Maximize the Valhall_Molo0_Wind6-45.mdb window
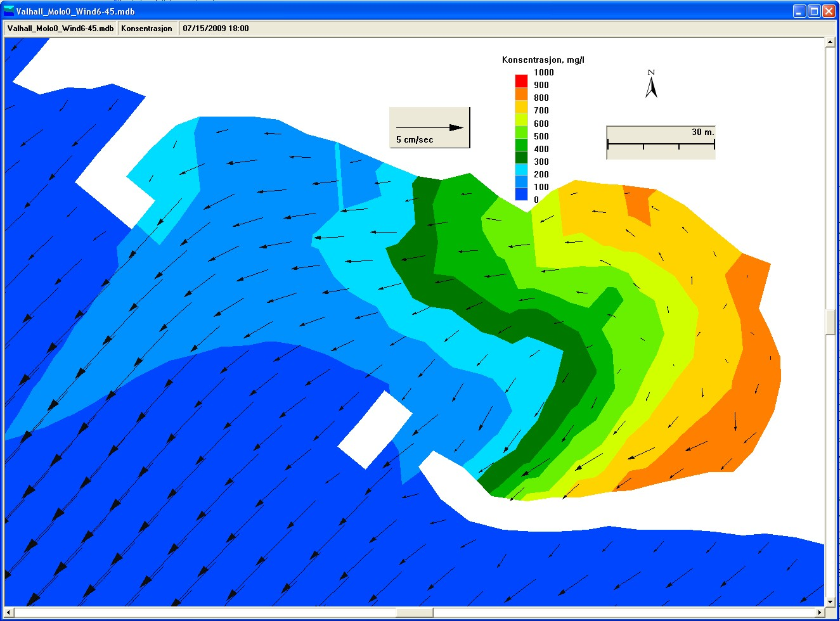The width and height of the screenshot is (840, 621). coord(814,11)
